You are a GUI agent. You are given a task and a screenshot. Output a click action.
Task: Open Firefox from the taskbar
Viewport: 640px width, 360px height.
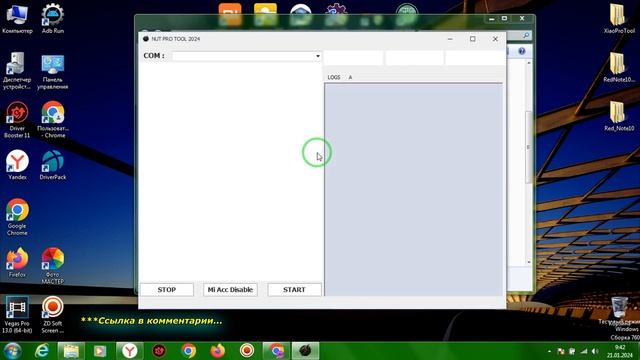click(218, 351)
